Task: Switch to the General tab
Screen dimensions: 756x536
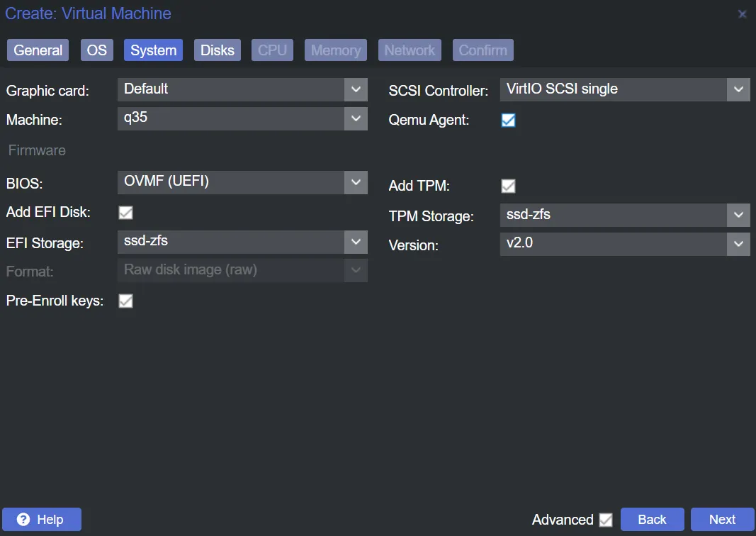Action: point(38,50)
